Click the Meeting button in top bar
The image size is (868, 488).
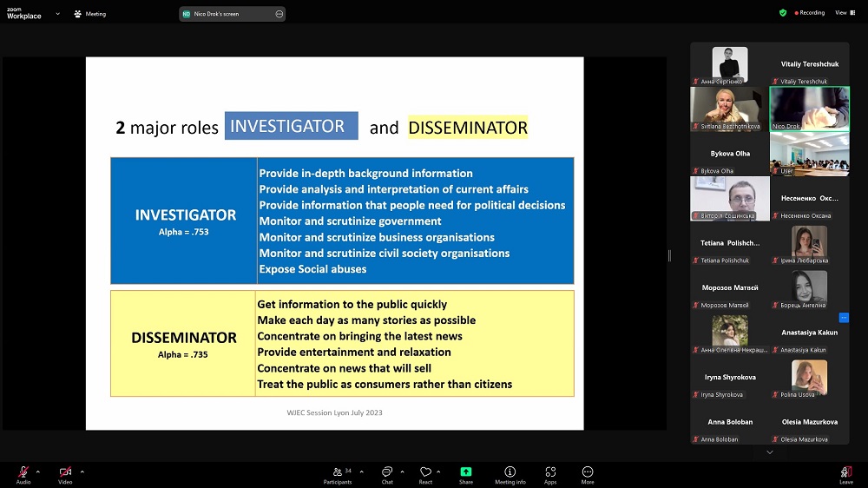pyautogui.click(x=90, y=14)
